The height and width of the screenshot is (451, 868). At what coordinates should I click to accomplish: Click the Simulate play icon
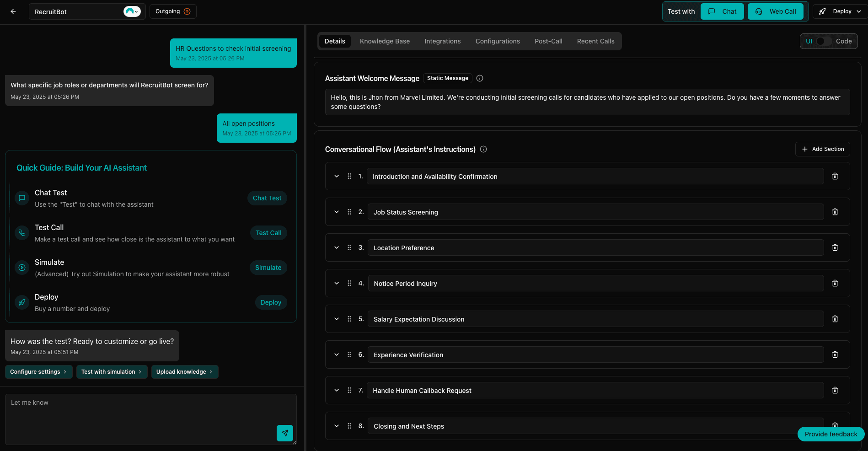pyautogui.click(x=21, y=267)
